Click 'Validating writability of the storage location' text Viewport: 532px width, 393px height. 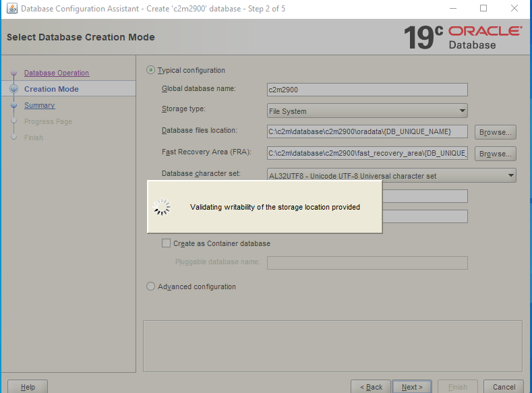(x=275, y=207)
